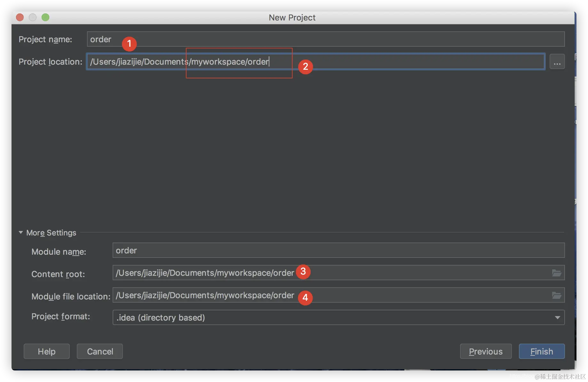The image size is (588, 382).
Task: Zoom the New Project window
Action: [45, 17]
